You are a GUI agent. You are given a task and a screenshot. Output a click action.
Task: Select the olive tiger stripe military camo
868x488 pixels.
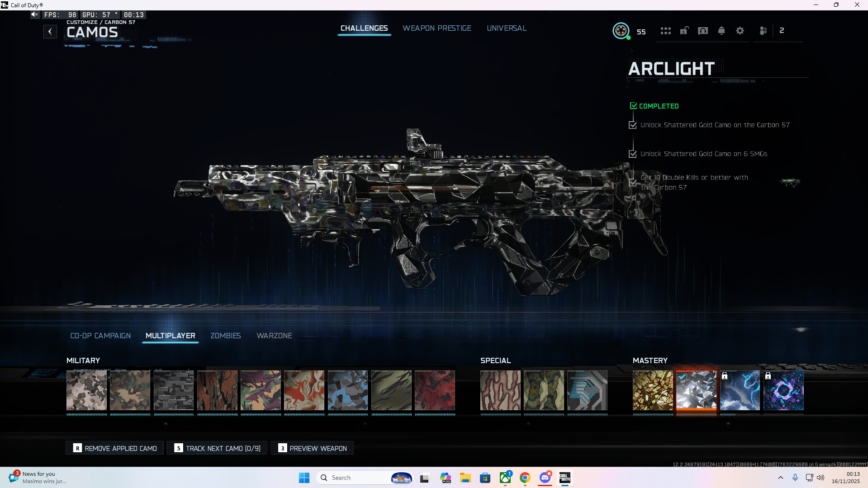[391, 390]
